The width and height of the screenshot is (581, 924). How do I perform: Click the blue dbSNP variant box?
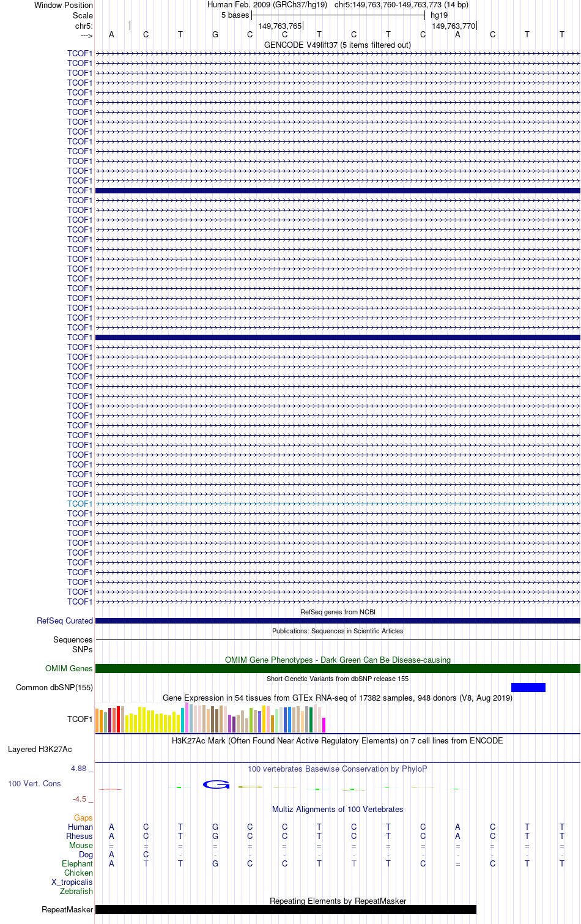(x=528, y=687)
